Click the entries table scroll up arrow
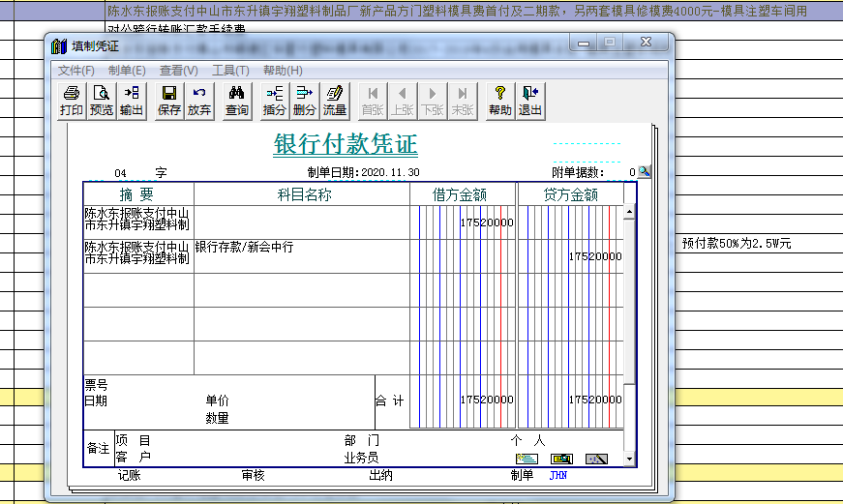 click(629, 212)
